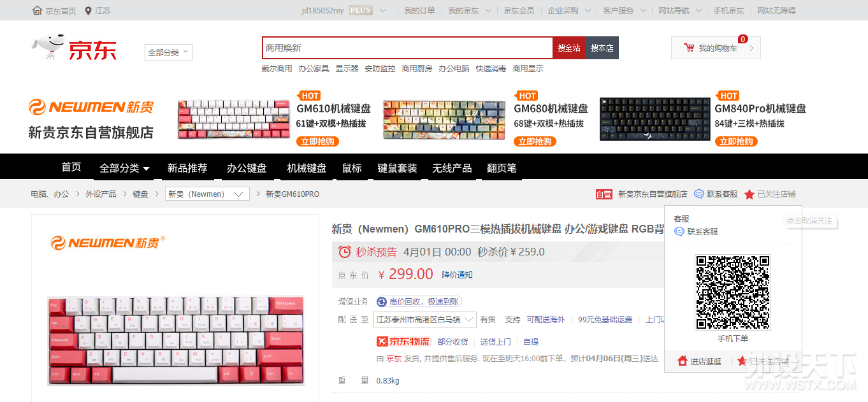The width and height of the screenshot is (868, 402).
Task: Click the search input field
Action: (x=407, y=48)
